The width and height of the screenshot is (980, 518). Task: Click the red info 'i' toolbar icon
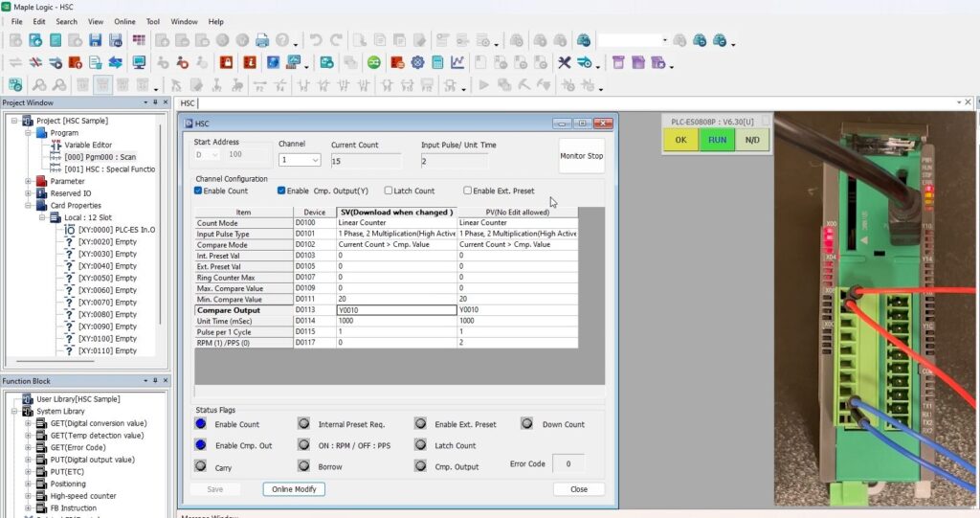point(250,62)
